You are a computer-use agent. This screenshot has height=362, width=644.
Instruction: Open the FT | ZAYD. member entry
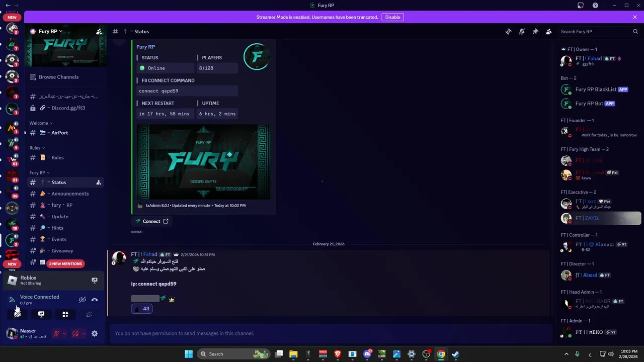[600, 218]
